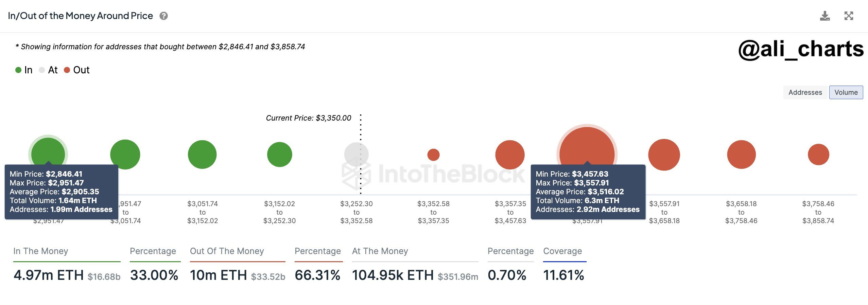Download the chart data
868x305 pixels.
point(825,16)
